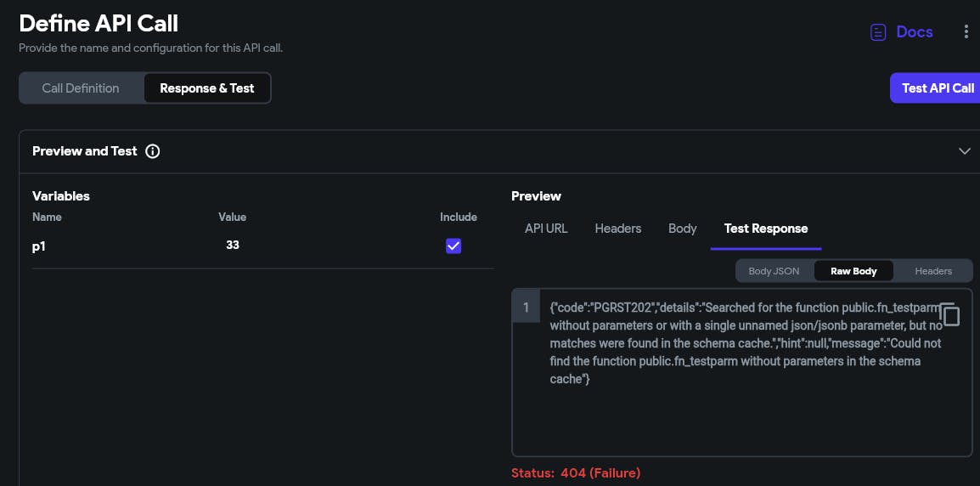
Task: Open the three-dot more options menu
Action: tap(966, 32)
